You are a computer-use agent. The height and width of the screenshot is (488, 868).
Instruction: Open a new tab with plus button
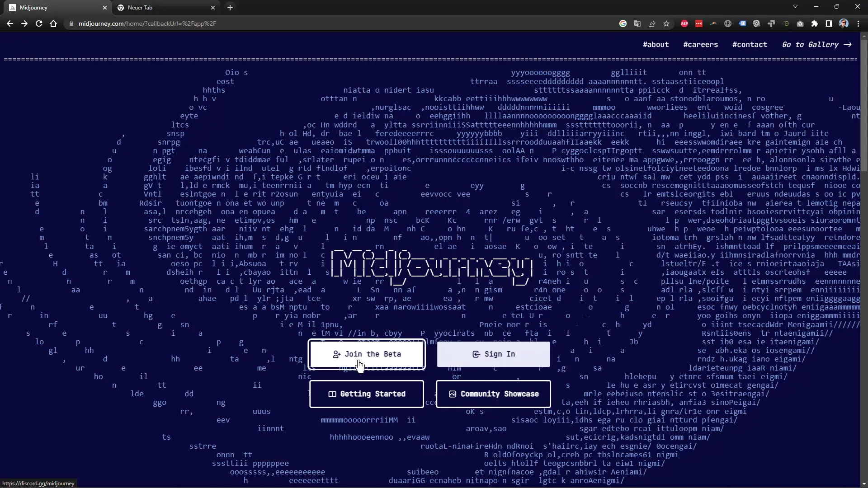point(230,8)
